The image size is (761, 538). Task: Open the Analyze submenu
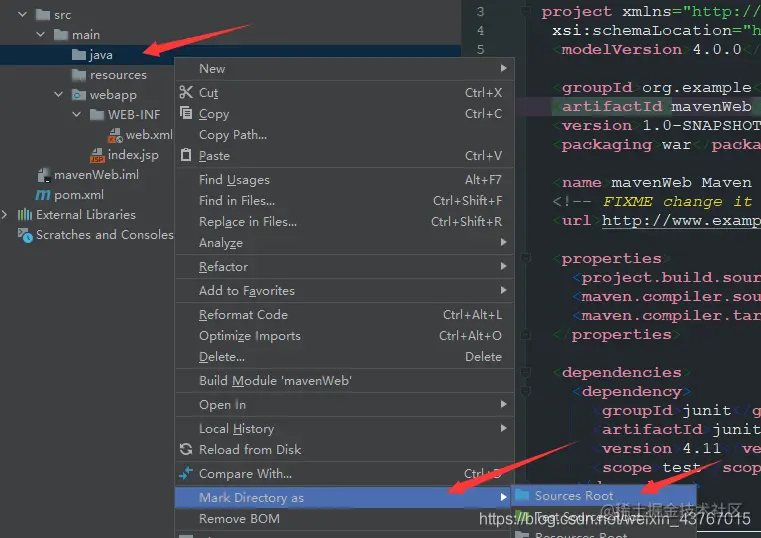coord(344,242)
